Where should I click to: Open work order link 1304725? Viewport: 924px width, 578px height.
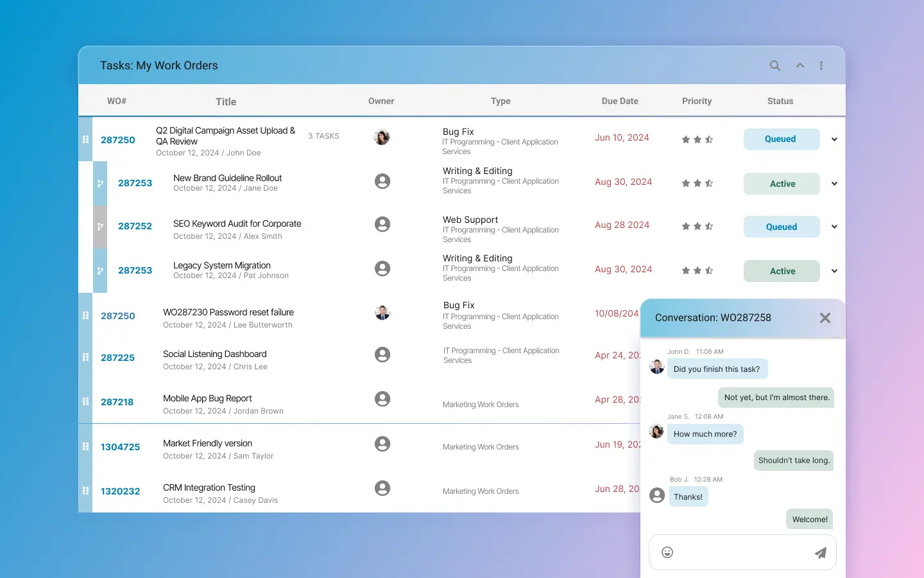coord(120,447)
